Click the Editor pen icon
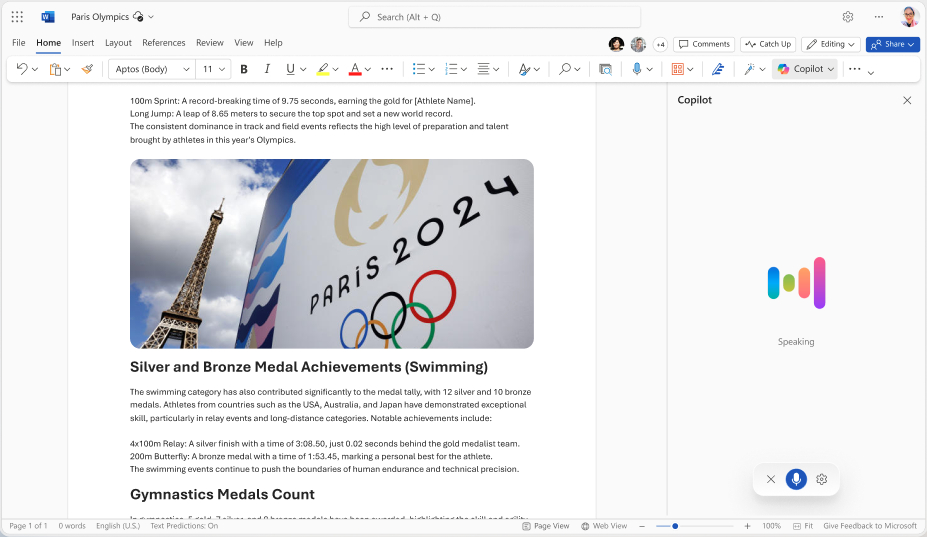 pyautogui.click(x=718, y=69)
